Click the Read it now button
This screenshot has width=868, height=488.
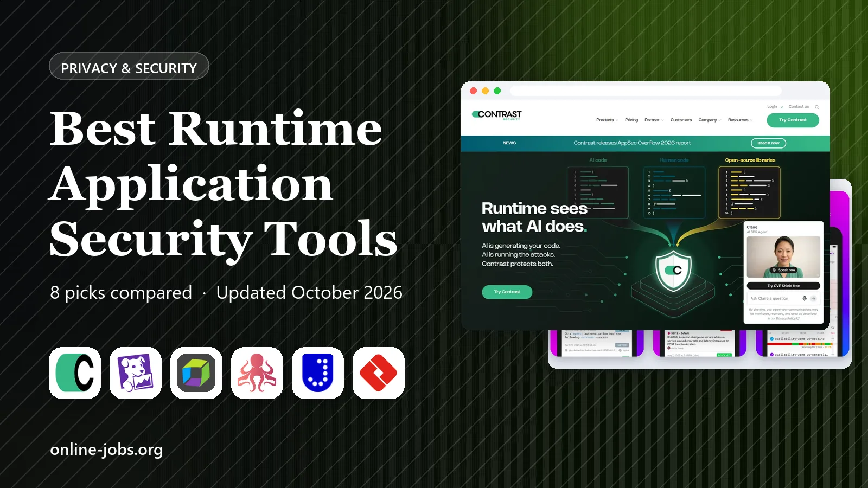768,143
